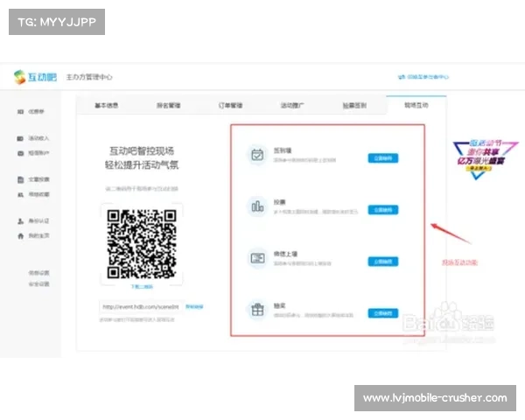Click the 投票 bar chart icon

coord(257,206)
